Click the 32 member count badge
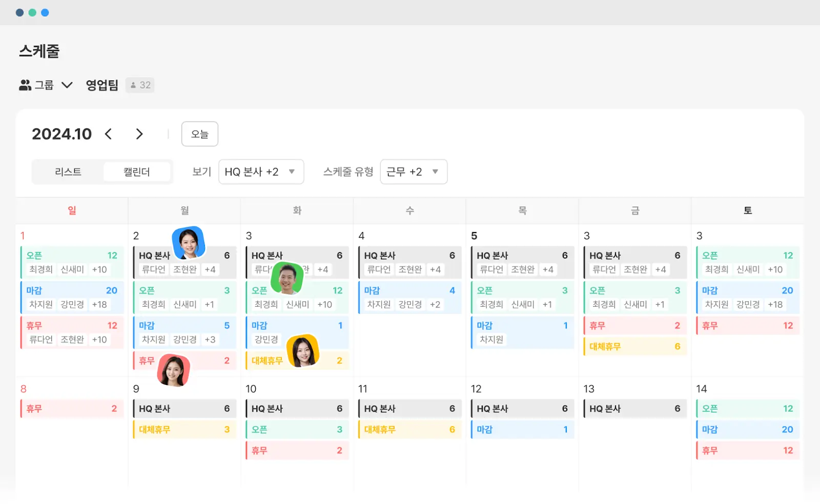 [140, 85]
